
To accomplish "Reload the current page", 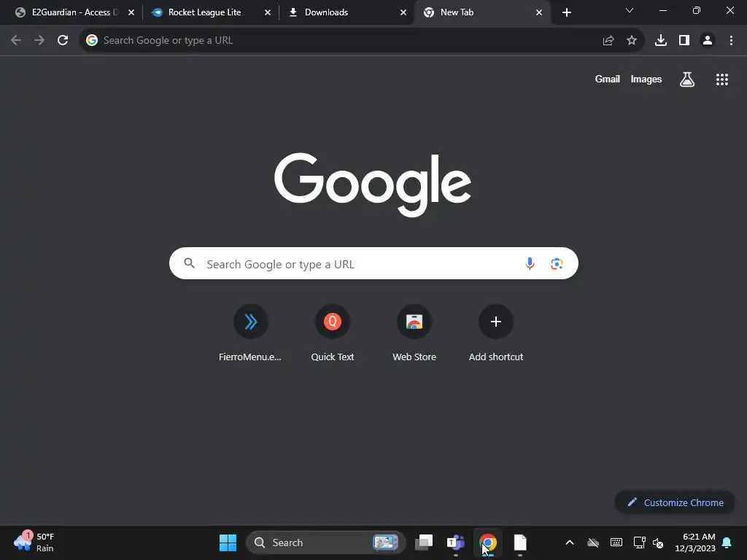I will [x=63, y=41].
